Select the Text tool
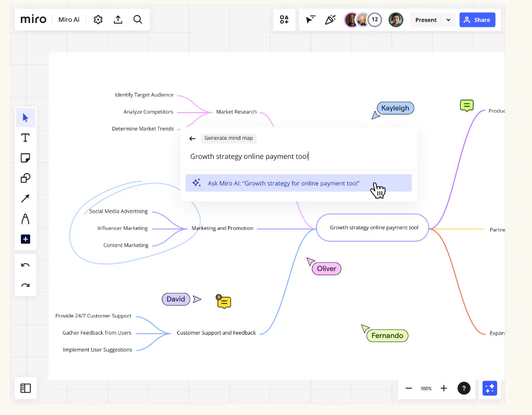This screenshot has width=532, height=415. (26, 138)
